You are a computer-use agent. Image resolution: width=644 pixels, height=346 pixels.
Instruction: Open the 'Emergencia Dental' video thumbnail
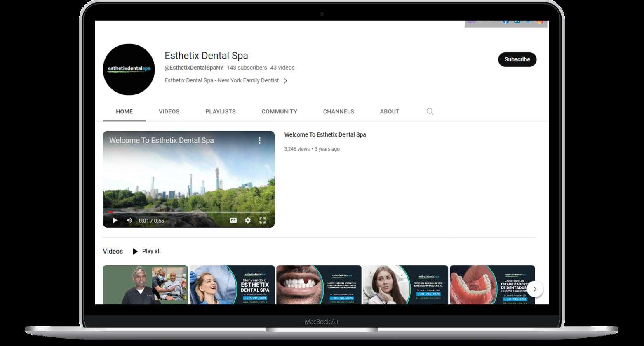point(406,285)
